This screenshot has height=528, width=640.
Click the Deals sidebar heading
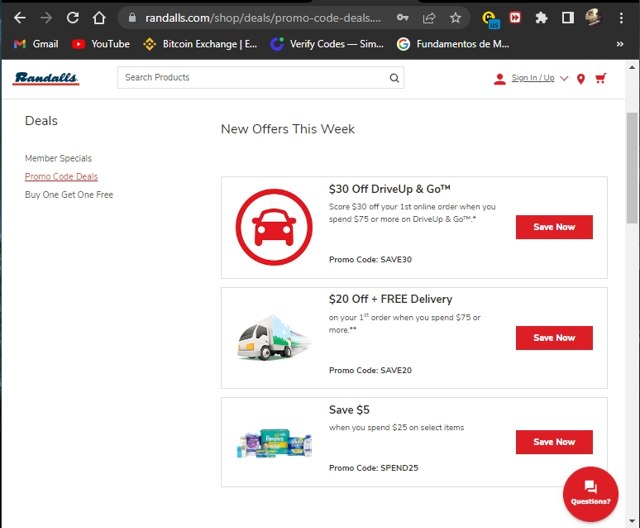click(x=41, y=121)
